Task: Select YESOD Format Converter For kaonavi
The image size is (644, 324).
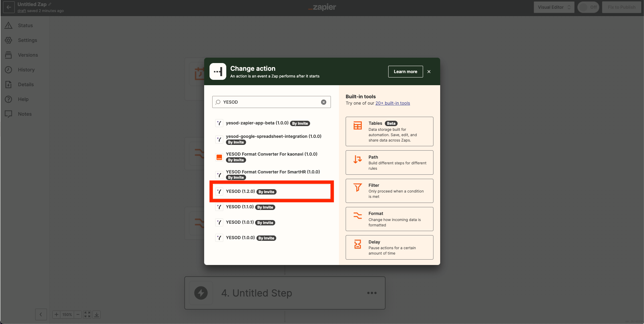Action: (x=271, y=157)
